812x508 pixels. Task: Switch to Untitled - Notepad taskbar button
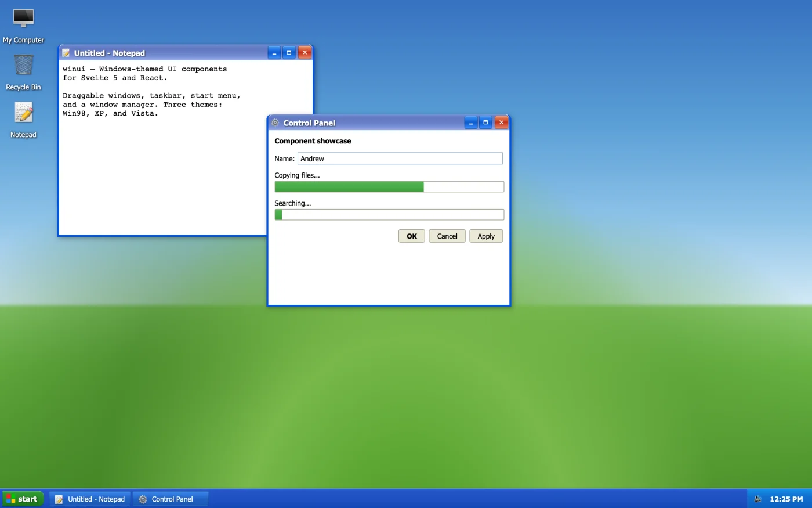[90, 499]
